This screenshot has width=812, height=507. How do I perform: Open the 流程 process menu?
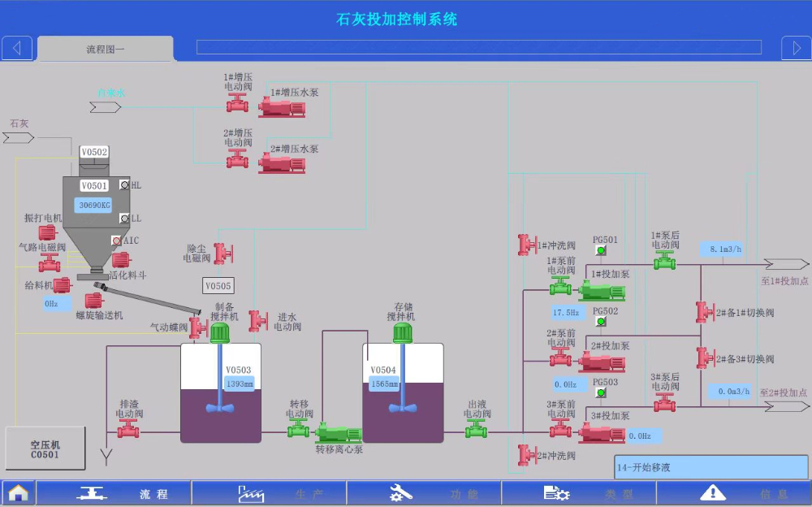[x=114, y=493]
